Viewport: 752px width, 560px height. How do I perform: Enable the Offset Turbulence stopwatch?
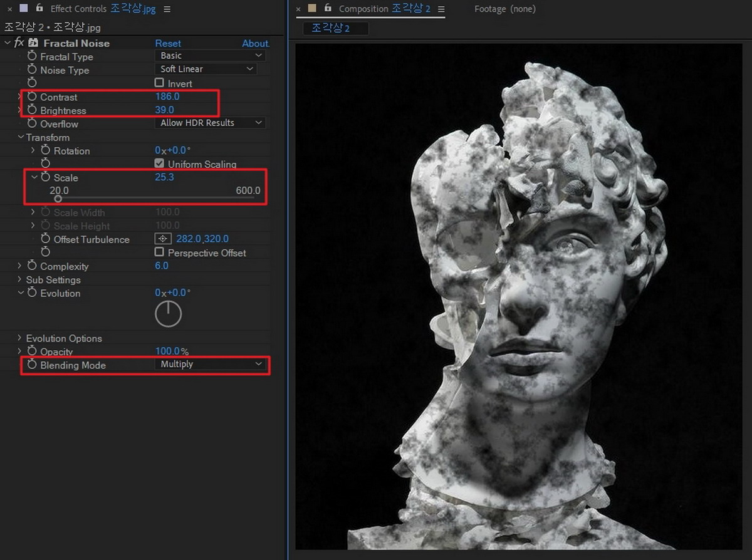pos(45,239)
